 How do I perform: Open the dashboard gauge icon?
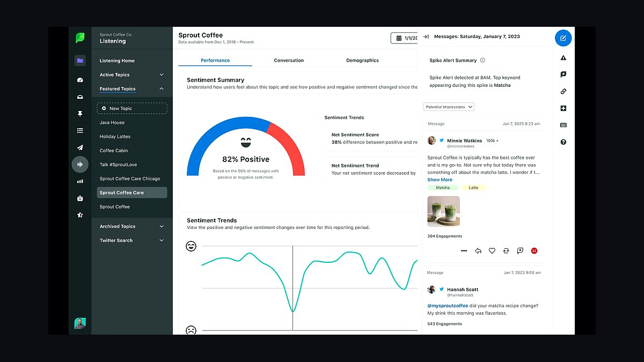80,80
